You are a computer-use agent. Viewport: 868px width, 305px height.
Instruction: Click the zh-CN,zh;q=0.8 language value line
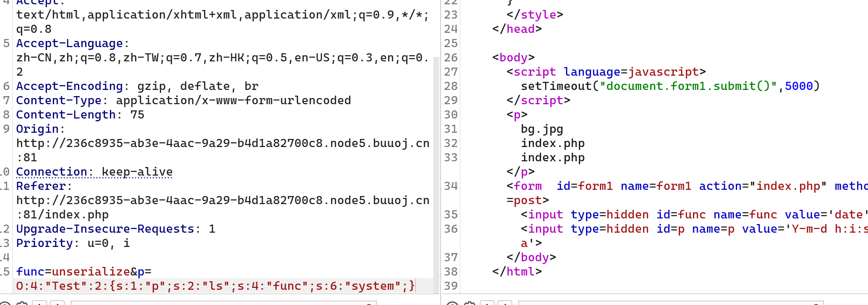point(223,58)
